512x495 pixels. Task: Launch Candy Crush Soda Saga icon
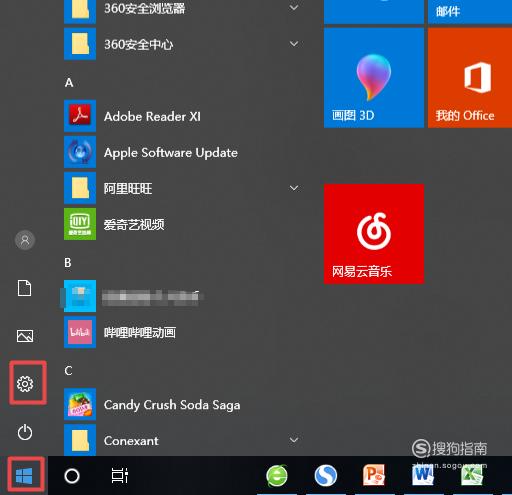pyautogui.click(x=80, y=404)
